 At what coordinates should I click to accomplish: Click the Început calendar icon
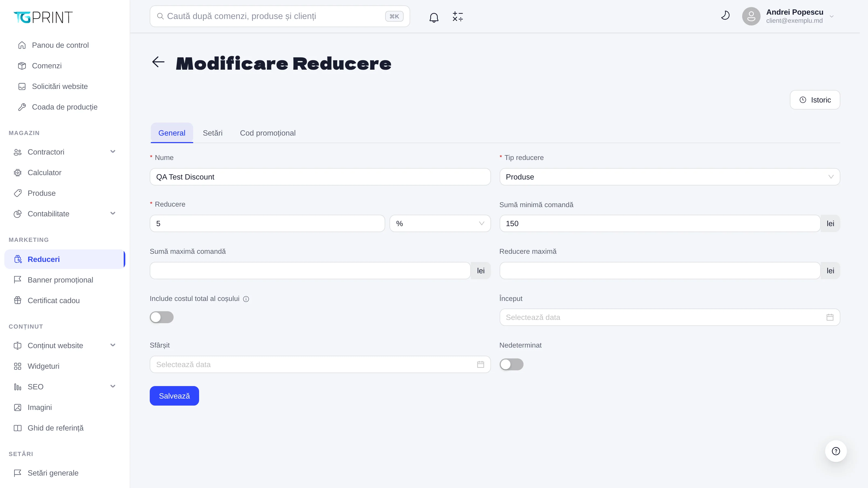[829, 317]
